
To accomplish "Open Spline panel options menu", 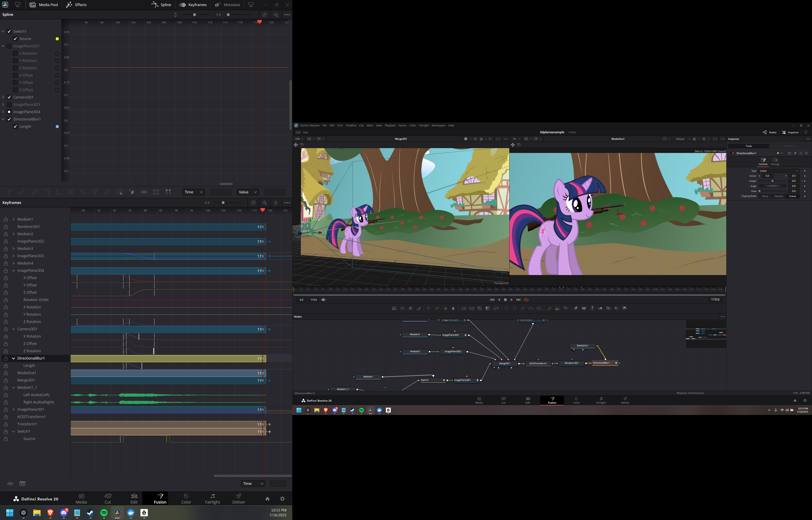I will (x=287, y=15).
